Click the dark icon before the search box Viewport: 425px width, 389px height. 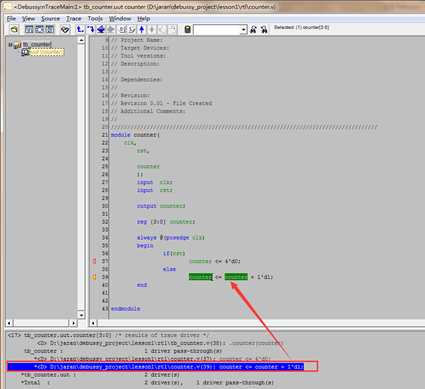tap(187, 29)
